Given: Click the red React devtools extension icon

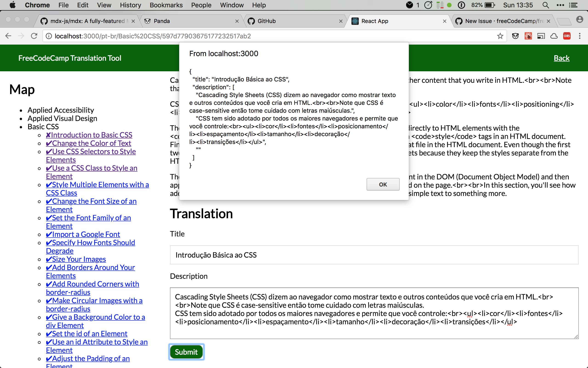Looking at the screenshot, I should coord(528,36).
